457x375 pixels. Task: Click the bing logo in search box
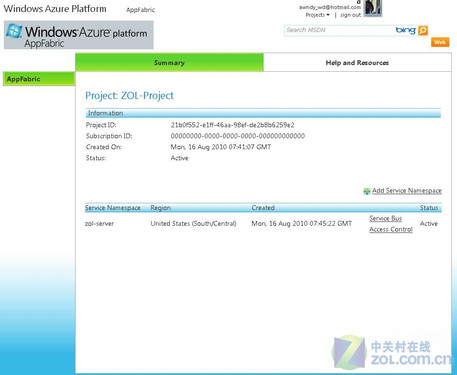406,30
